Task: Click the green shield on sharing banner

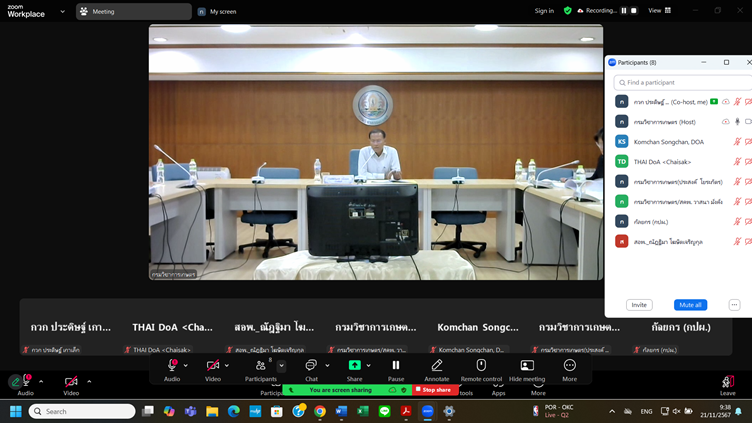Action: (404, 390)
